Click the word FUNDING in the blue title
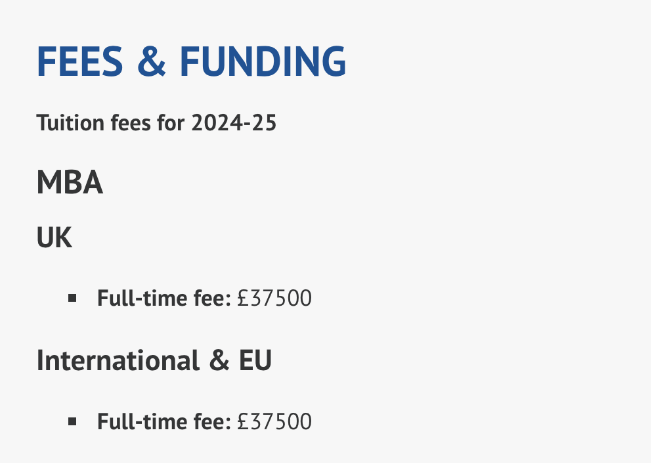Viewport: 651px width, 463px height. point(263,61)
